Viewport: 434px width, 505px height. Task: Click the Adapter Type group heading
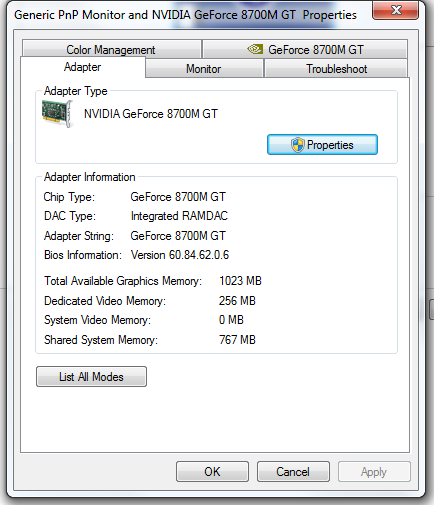[76, 91]
